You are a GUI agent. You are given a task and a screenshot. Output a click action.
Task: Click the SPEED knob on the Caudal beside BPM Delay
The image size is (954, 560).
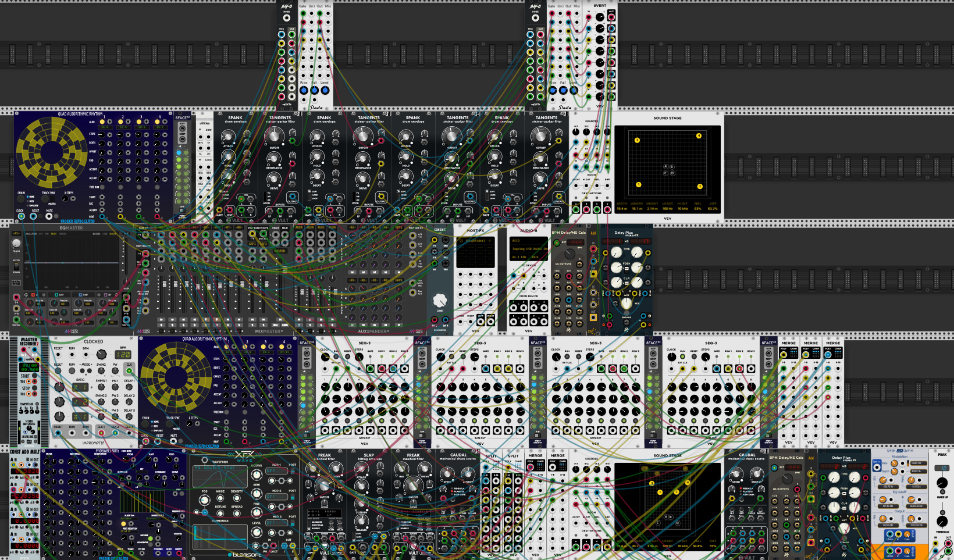point(736,474)
